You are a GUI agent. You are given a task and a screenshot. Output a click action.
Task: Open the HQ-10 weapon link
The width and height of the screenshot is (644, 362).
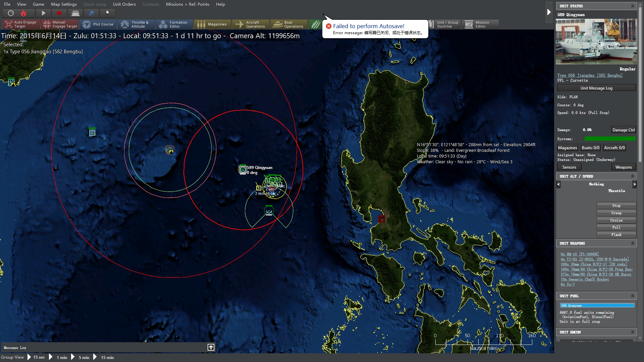point(579,254)
